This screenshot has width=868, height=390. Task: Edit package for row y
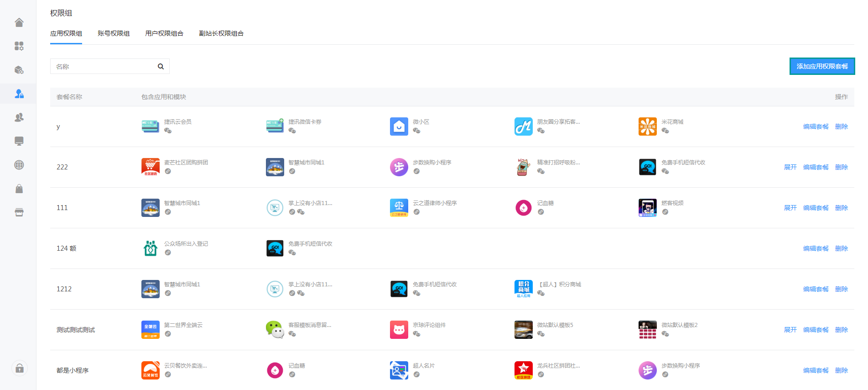pyautogui.click(x=816, y=126)
